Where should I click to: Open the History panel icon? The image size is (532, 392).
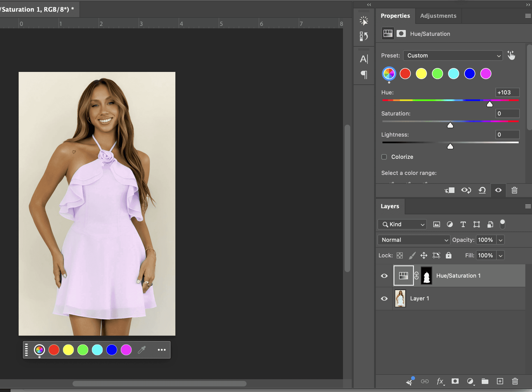pyautogui.click(x=364, y=36)
